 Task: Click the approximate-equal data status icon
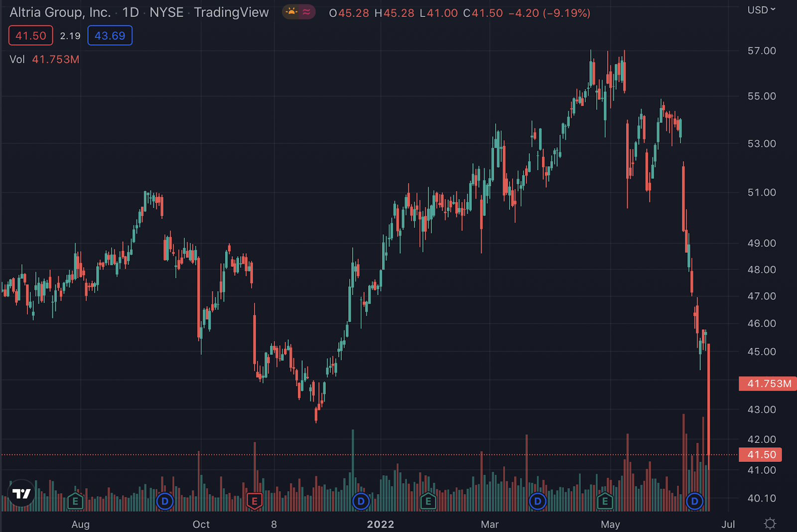click(306, 12)
